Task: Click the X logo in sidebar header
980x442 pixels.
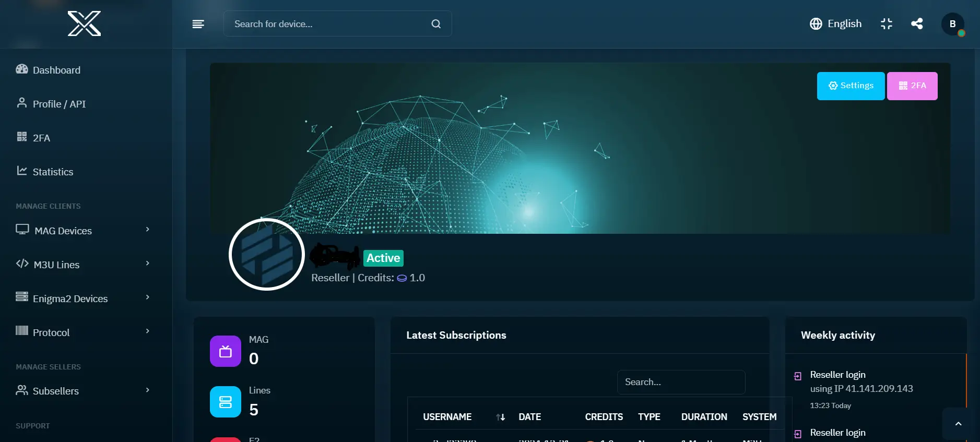Action: [84, 24]
